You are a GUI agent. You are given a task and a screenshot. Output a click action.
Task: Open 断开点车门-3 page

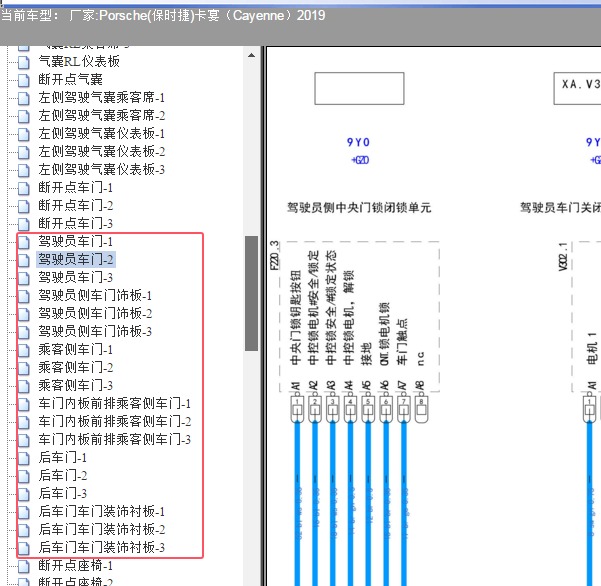(x=76, y=223)
